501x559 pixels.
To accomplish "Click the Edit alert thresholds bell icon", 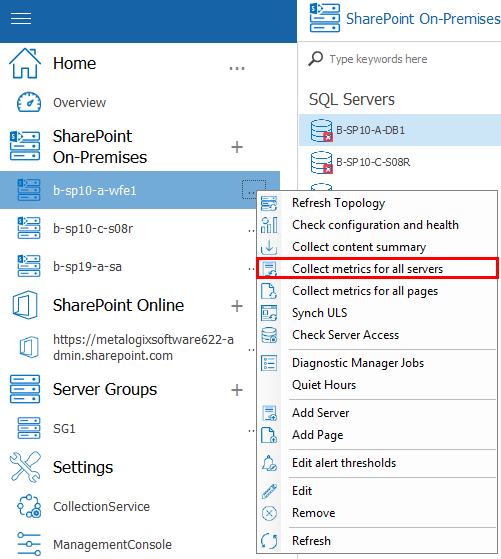I will 269,463.
